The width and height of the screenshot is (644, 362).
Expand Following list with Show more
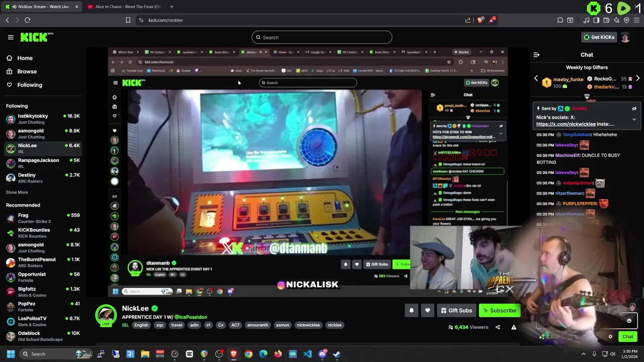[17, 192]
